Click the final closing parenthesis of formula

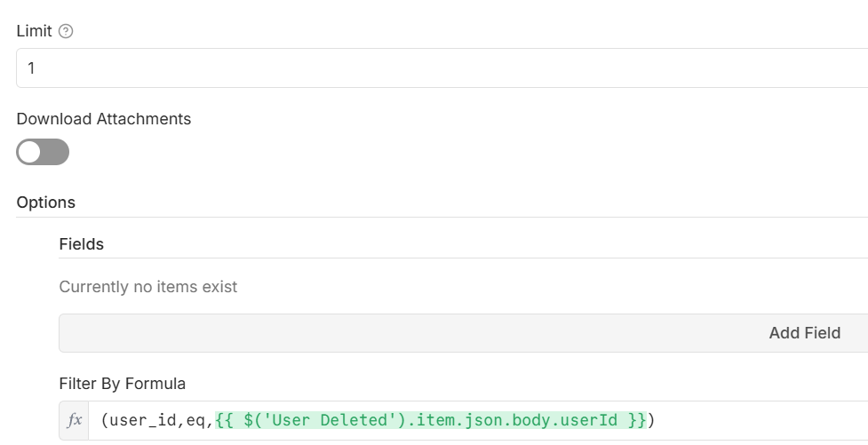[x=651, y=419]
